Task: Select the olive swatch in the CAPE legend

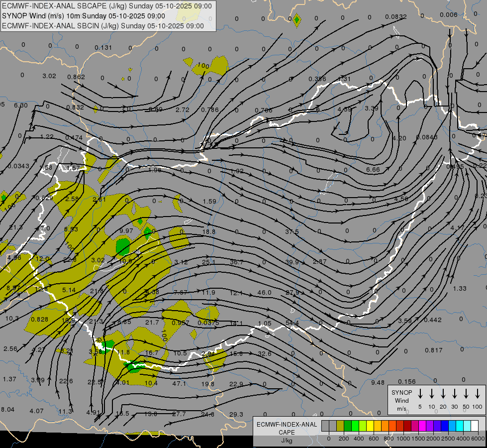Action: [340, 426]
